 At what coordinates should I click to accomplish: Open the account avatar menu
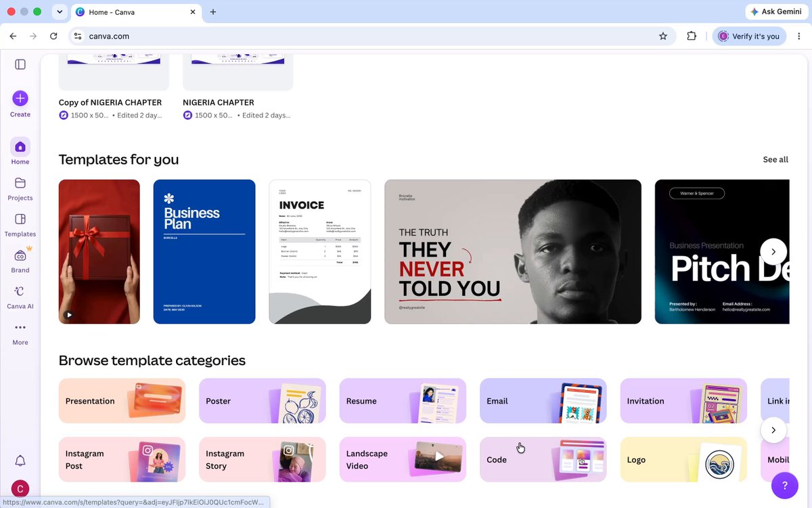[x=20, y=488]
